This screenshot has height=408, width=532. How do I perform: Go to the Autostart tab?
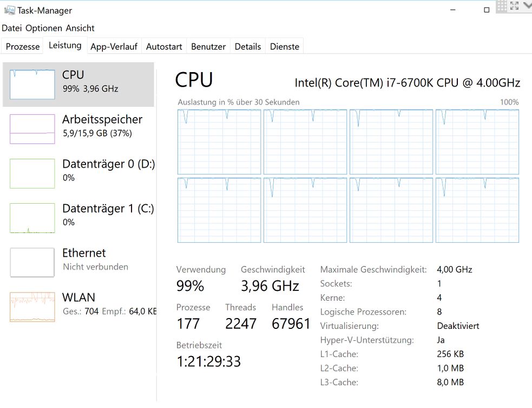coord(164,47)
